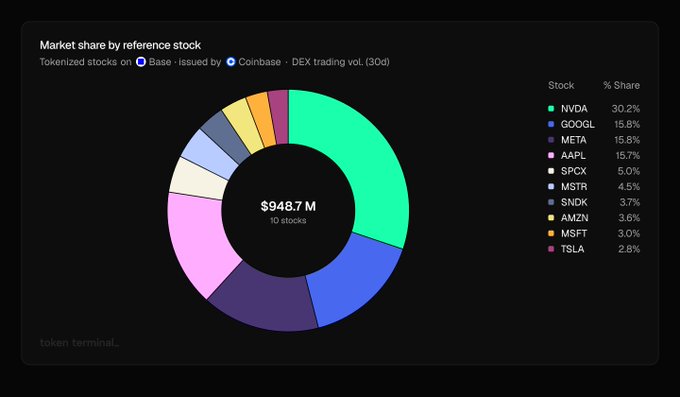Select the META purple legend swatch
The image size is (680, 397).
tap(551, 140)
